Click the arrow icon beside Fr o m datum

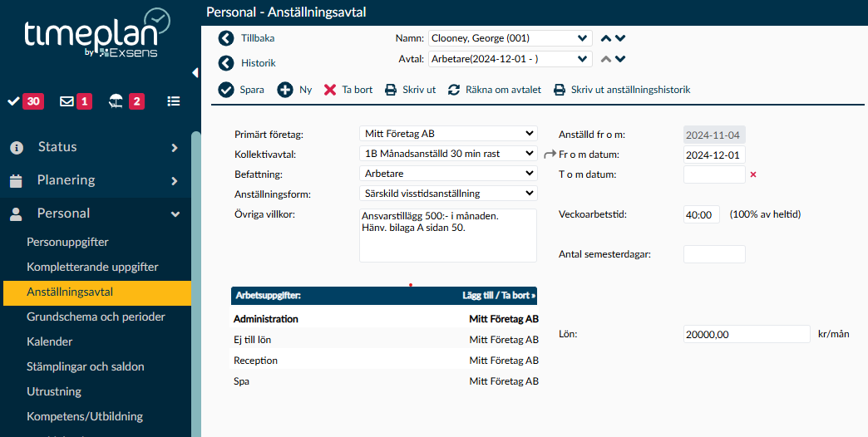549,155
